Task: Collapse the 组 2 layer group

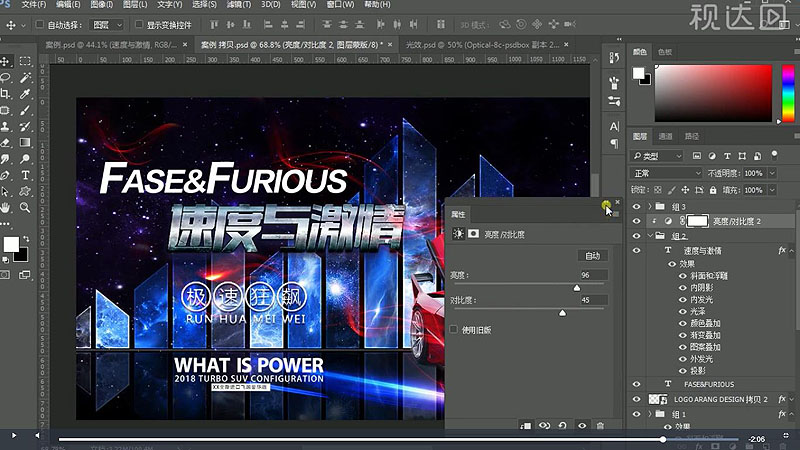Action: click(649, 236)
